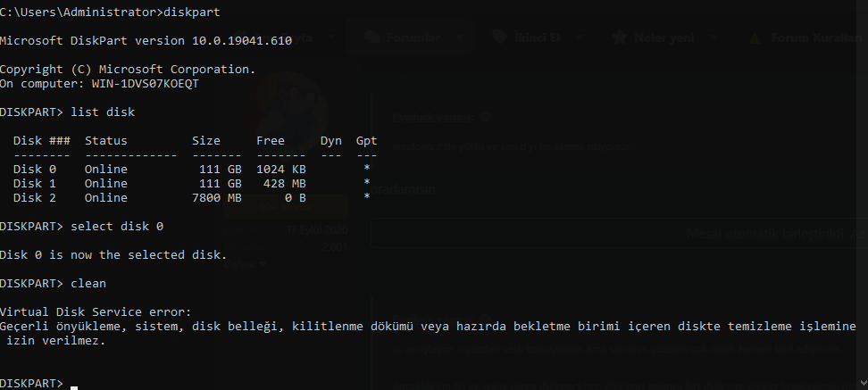Click the Gpt asterisk in Disk 0 row
Image resolution: width=868 pixels, height=390 pixels.
tap(366, 168)
